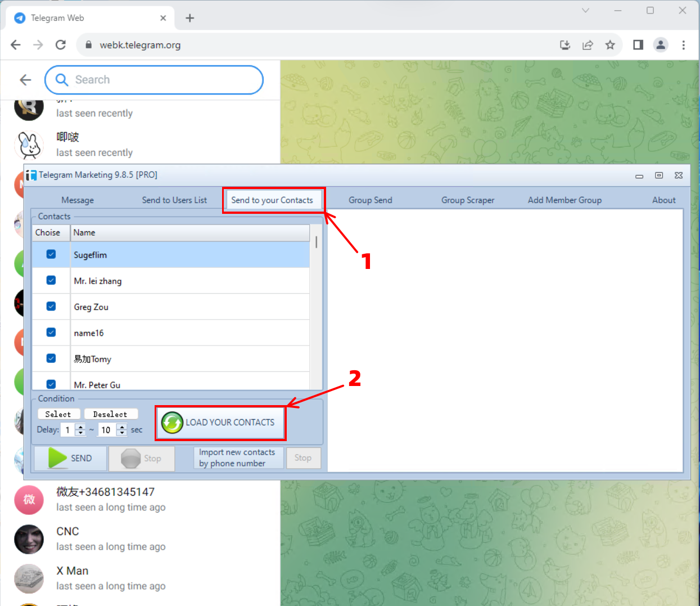Switch to the Group Scraper tab

467,200
